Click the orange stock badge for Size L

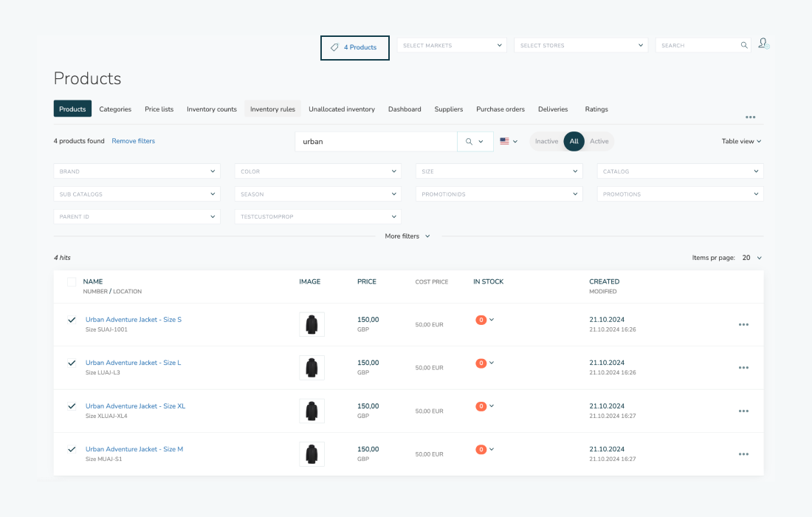(x=481, y=363)
